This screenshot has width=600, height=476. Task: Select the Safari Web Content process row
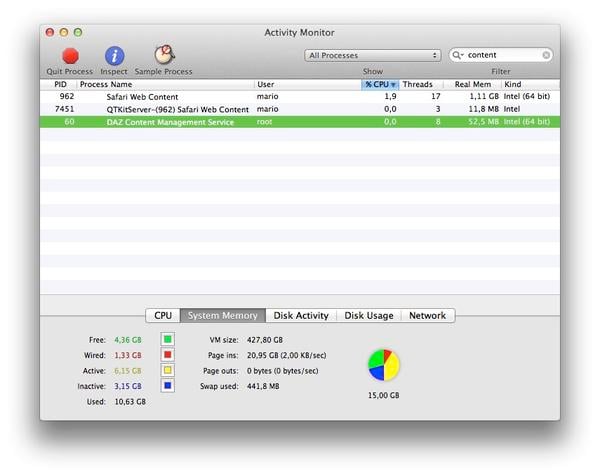[300, 96]
